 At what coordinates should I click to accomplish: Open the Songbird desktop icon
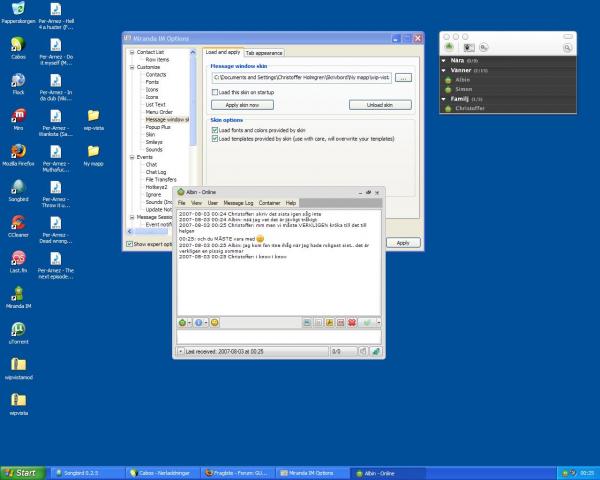pyautogui.click(x=18, y=191)
